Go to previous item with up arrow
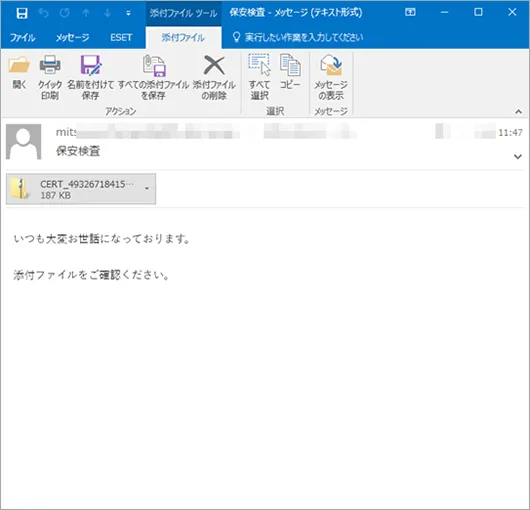Screen dimensions: 530x510 coord(86,13)
